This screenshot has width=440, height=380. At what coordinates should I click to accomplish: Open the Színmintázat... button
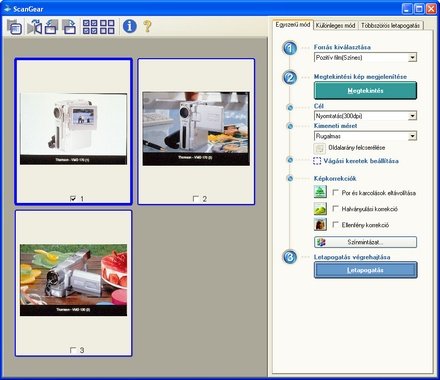click(x=365, y=242)
